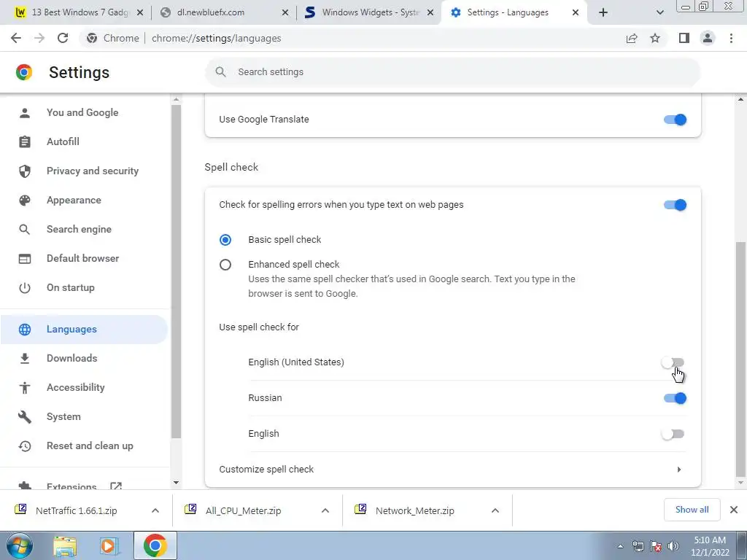This screenshot has width=747, height=560.
Task: Open the side panel icon in the toolbar
Action: (x=684, y=38)
